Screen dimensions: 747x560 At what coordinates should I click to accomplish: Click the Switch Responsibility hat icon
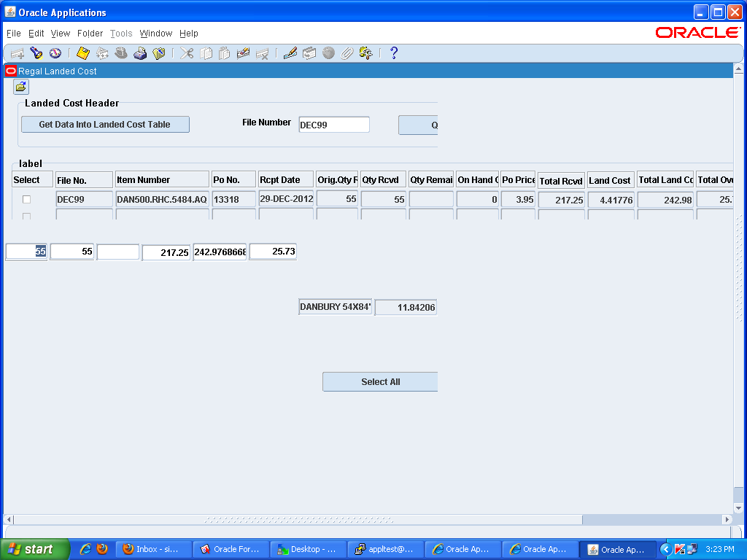(121, 53)
